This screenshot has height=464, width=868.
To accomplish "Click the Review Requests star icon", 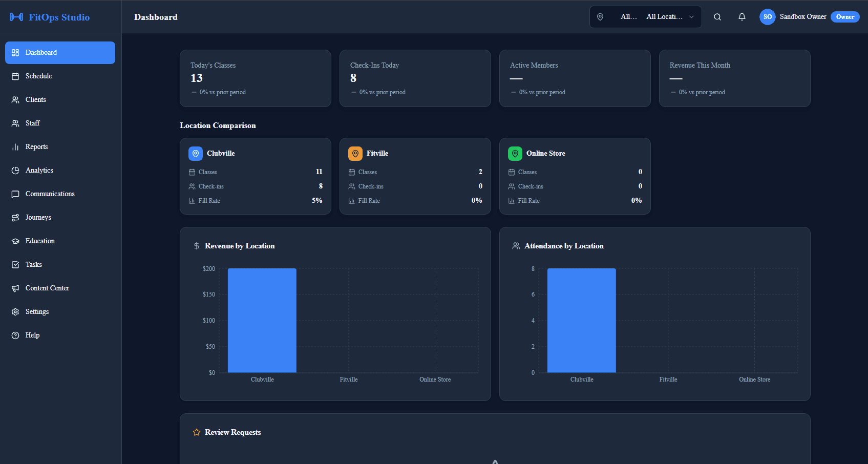I will click(196, 432).
